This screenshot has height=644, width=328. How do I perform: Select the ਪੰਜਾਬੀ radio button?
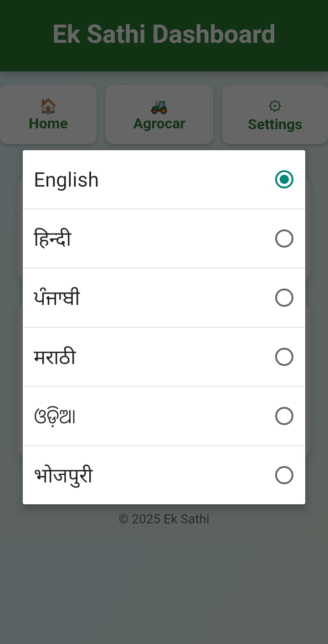pyautogui.click(x=284, y=298)
